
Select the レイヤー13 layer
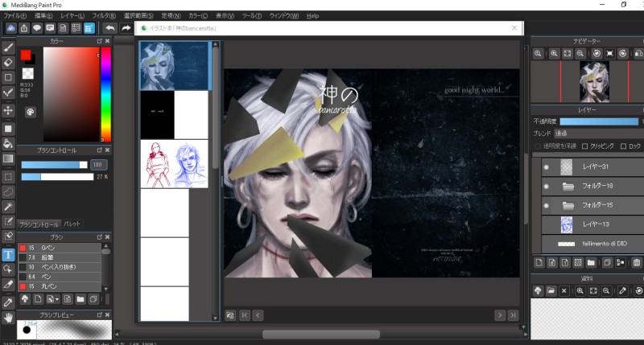(593, 224)
